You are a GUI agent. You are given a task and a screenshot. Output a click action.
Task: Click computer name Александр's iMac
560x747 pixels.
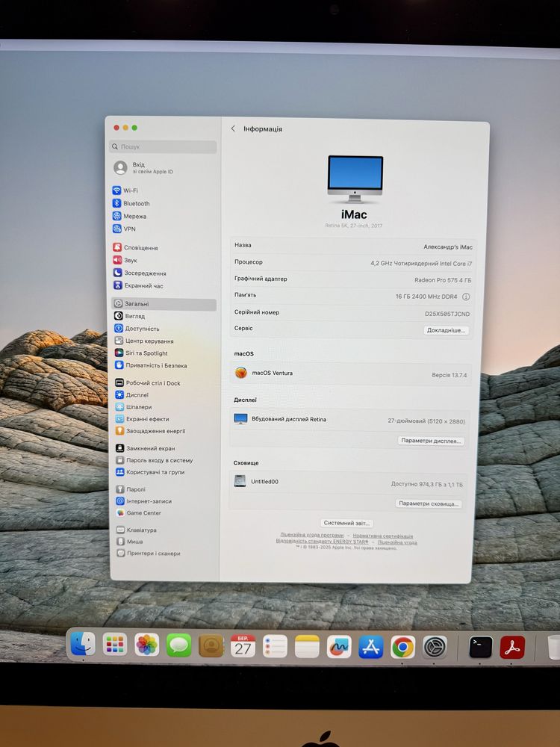click(x=447, y=247)
